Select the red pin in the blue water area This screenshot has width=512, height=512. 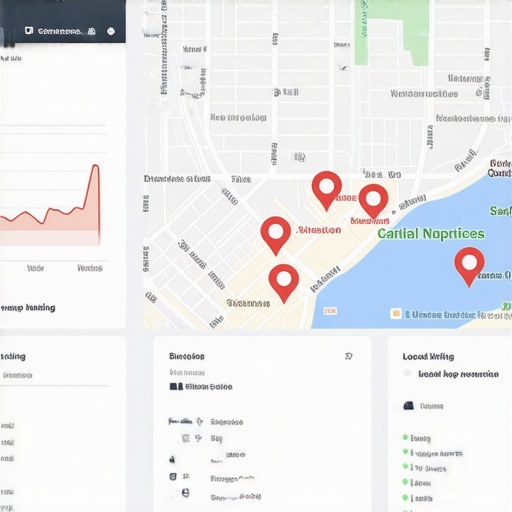point(469,267)
